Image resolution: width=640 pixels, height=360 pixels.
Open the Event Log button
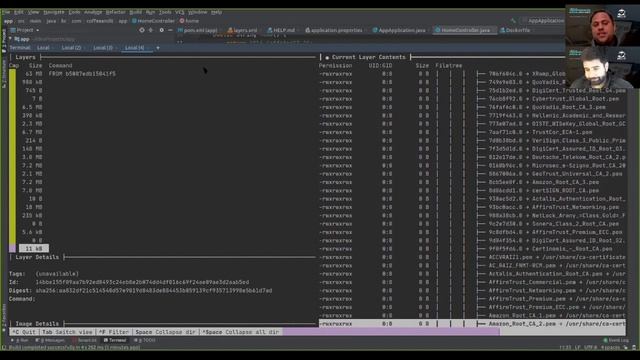(616, 340)
